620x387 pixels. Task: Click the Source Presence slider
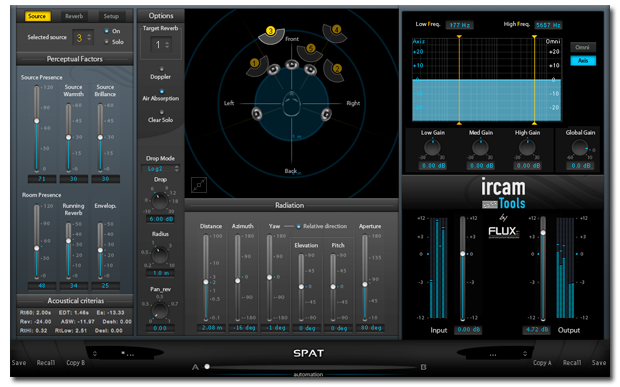(x=37, y=129)
